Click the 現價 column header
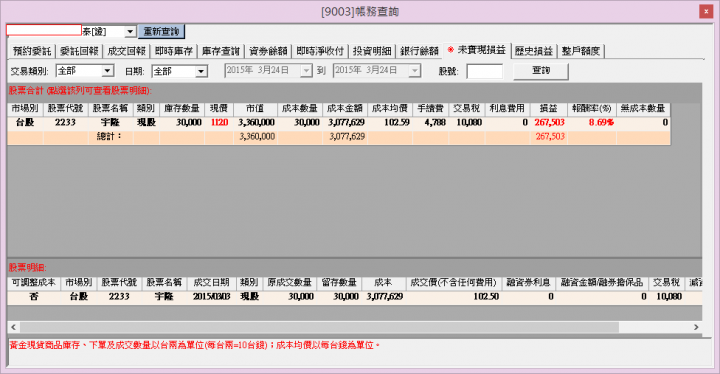This screenshot has width=720, height=374. [x=219, y=108]
